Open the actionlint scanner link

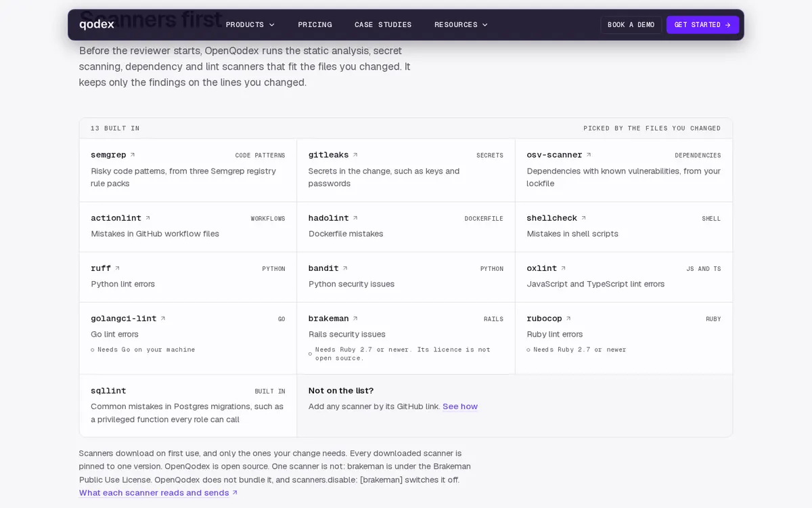[120, 218]
